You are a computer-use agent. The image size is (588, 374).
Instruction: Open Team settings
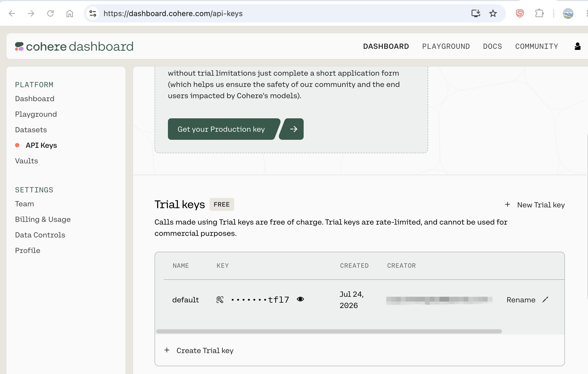click(x=24, y=204)
